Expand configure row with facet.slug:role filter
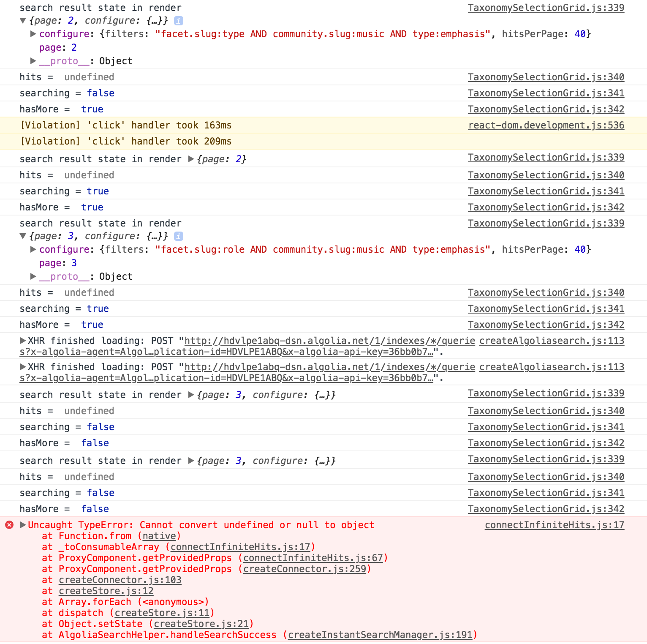647x644 pixels. click(x=33, y=249)
